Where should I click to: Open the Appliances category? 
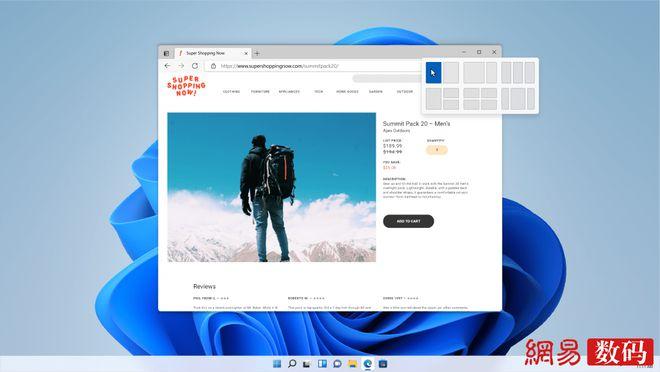pos(289,91)
